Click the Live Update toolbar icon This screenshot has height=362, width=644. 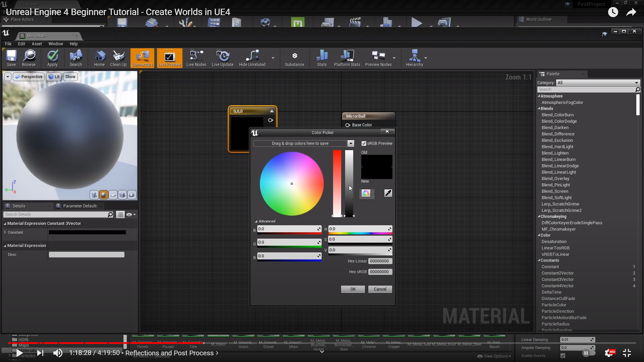point(222,58)
